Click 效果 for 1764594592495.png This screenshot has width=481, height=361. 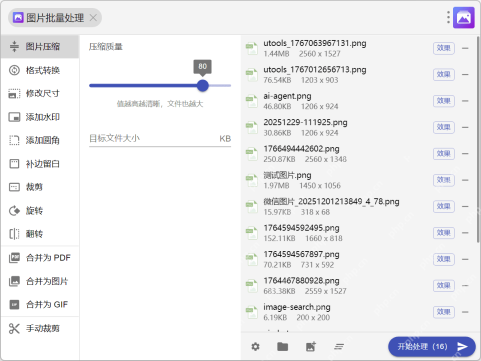point(444,233)
